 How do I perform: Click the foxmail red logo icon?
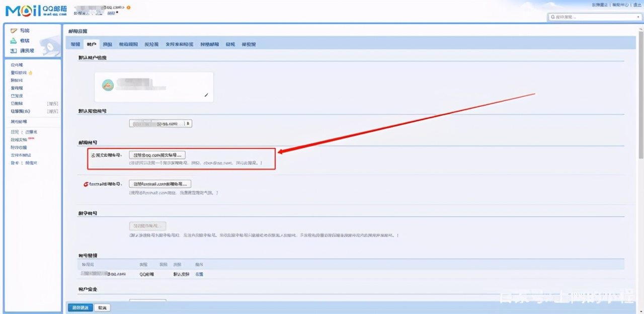pyautogui.click(x=86, y=184)
